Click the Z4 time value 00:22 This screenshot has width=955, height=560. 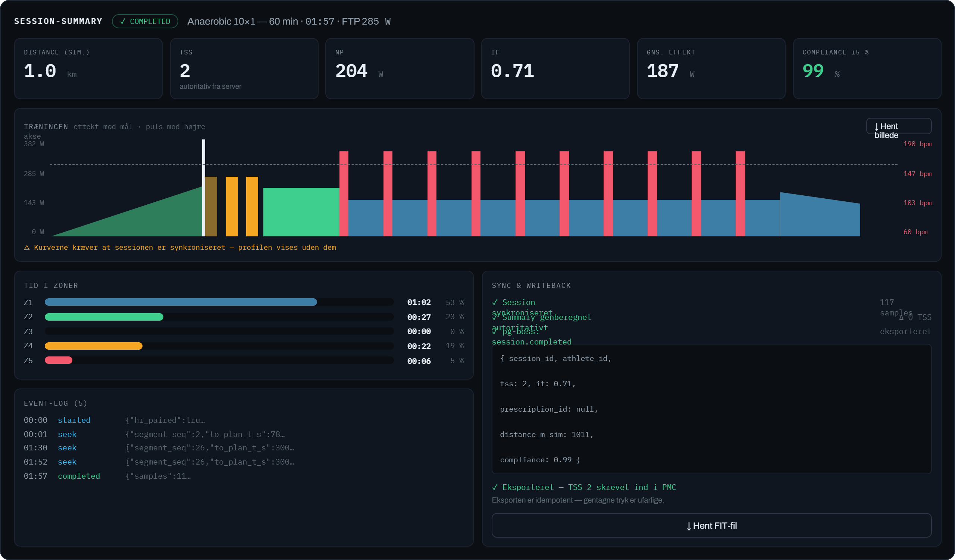tap(419, 346)
